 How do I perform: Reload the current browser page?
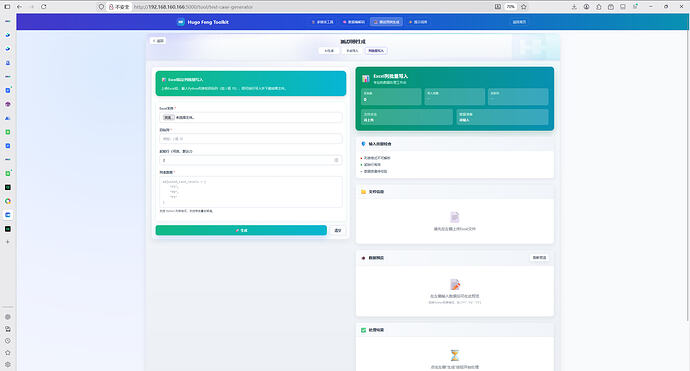pos(44,7)
